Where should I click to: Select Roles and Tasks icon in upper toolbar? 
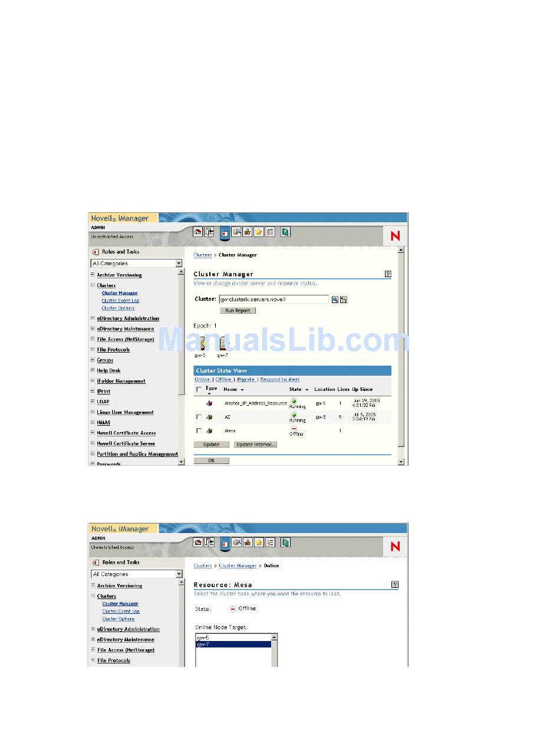click(224, 234)
